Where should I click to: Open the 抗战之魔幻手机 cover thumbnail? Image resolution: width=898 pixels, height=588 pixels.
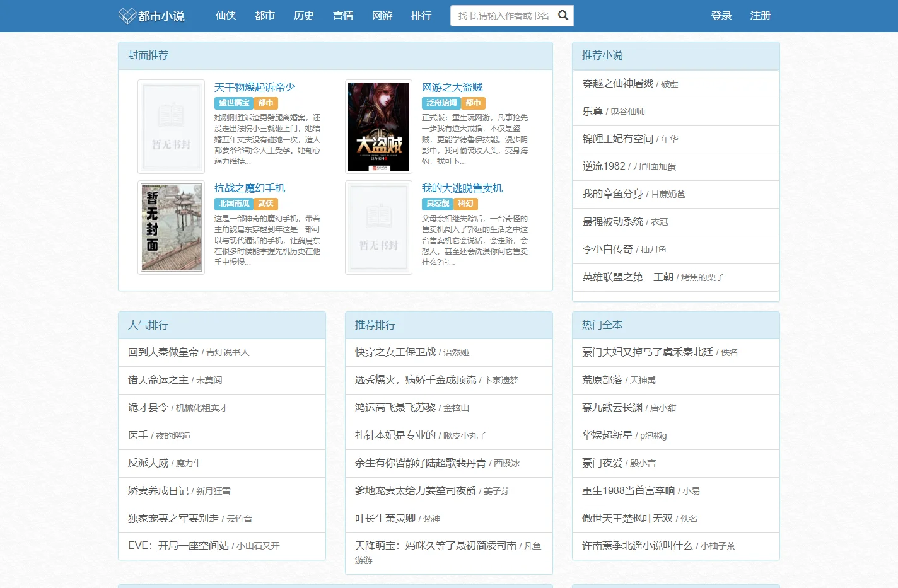point(171,228)
